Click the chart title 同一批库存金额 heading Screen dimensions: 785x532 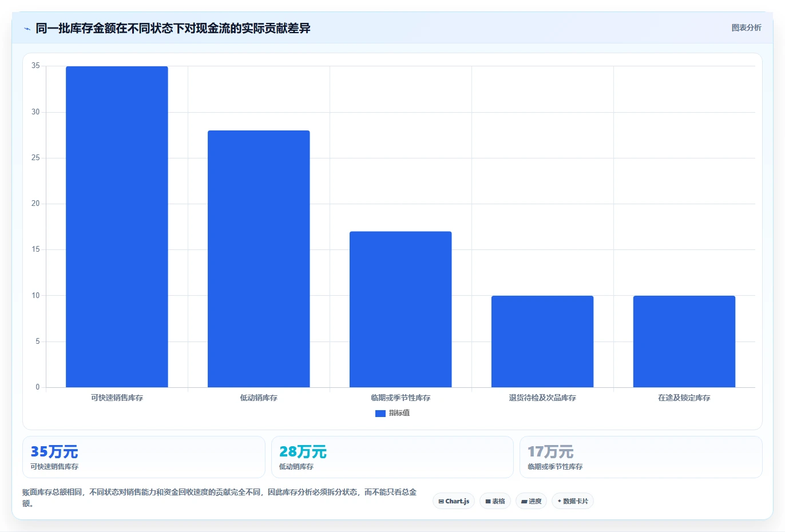click(x=173, y=29)
